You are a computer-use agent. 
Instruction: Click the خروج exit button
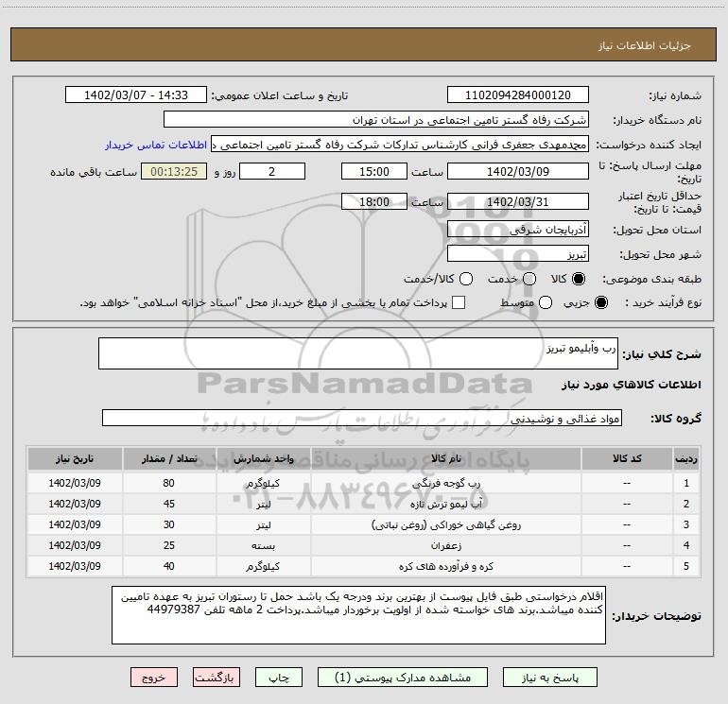point(154,678)
